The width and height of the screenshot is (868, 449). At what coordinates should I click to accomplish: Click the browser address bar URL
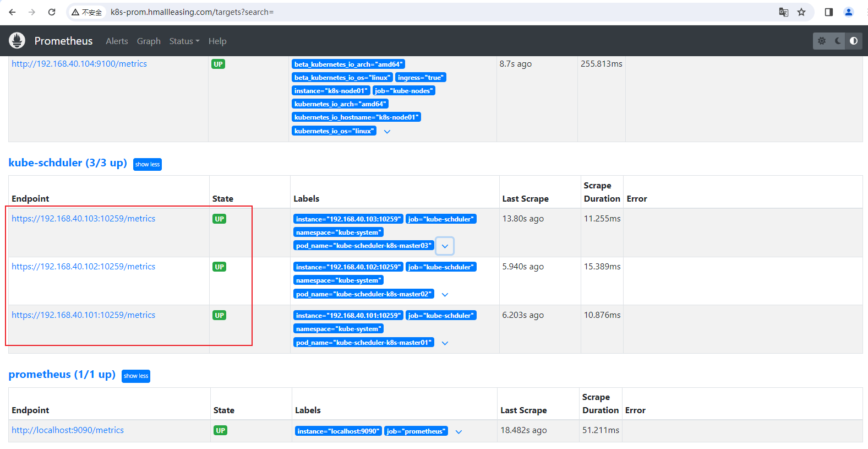(192, 12)
